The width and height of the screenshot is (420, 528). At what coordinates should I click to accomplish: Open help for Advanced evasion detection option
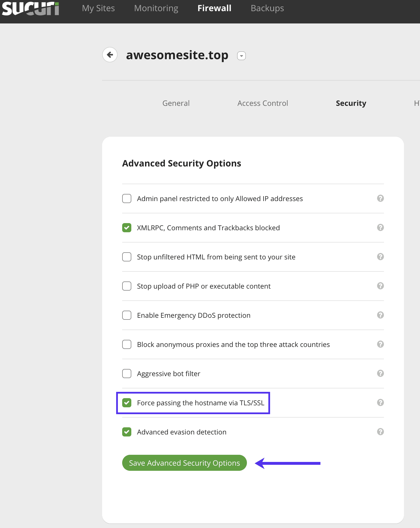pyautogui.click(x=380, y=432)
